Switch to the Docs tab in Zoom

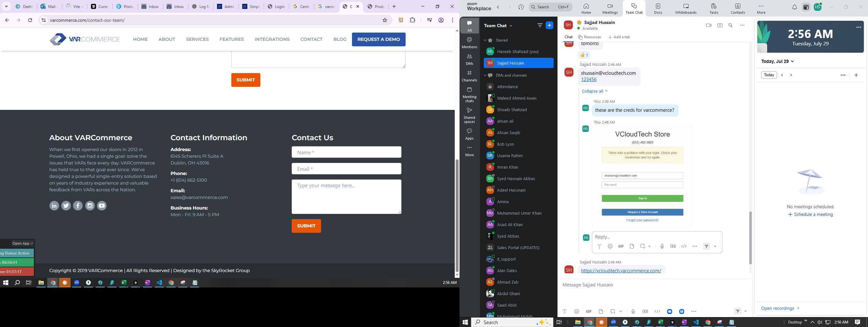[x=658, y=8]
